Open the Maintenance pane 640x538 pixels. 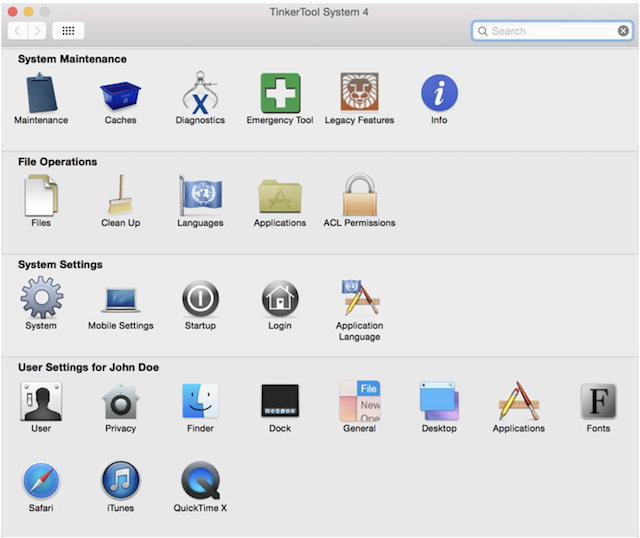click(x=41, y=94)
